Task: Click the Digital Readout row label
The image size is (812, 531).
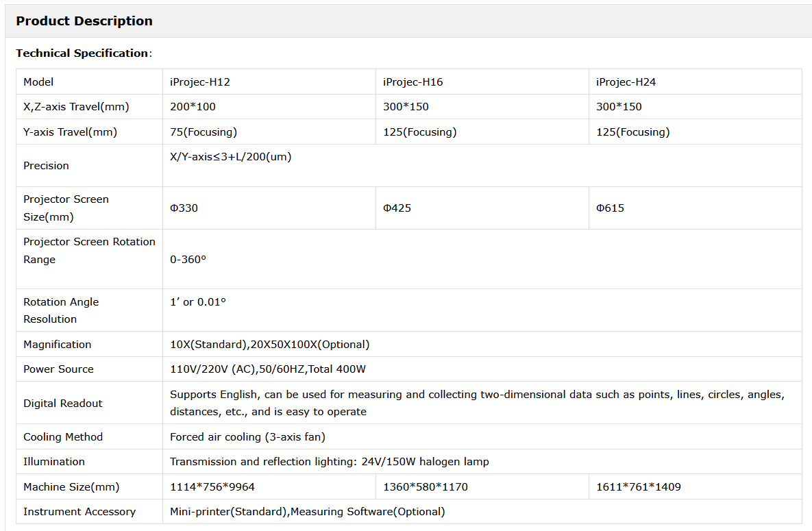Action: [63, 404]
